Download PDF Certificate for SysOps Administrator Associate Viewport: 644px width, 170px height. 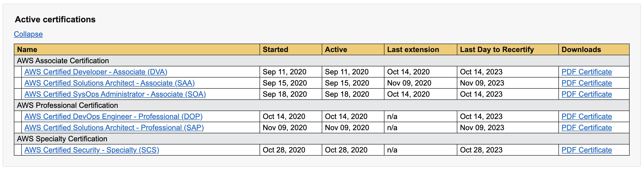586,94
